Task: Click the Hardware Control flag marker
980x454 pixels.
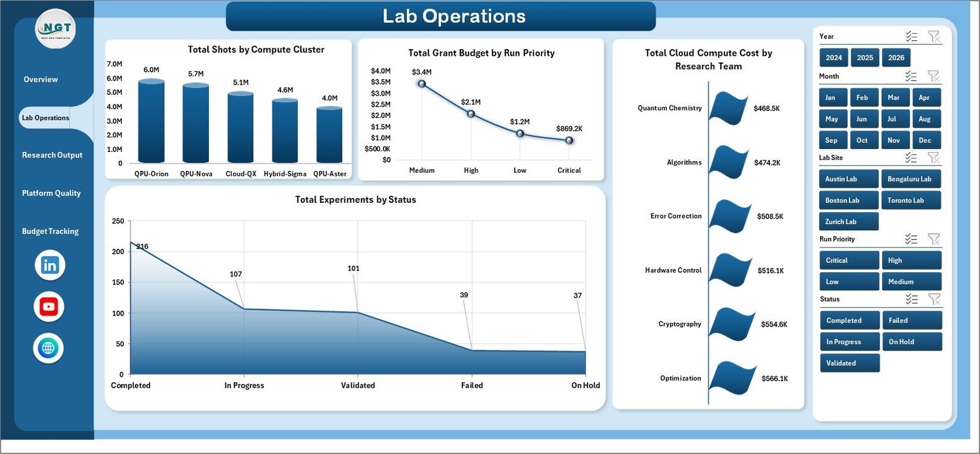Action: (731, 270)
